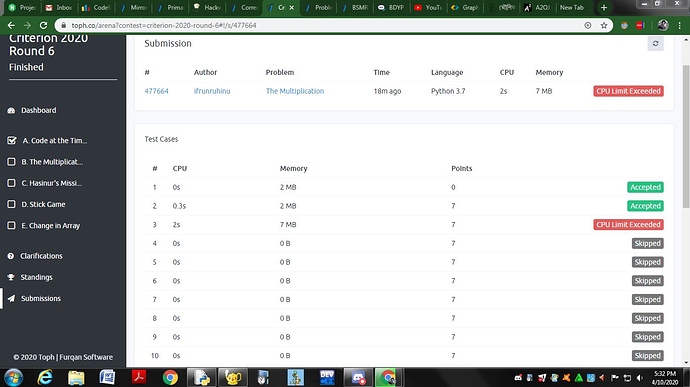
Task: Click the 'Python 3.7' language cell
Action: (448, 91)
